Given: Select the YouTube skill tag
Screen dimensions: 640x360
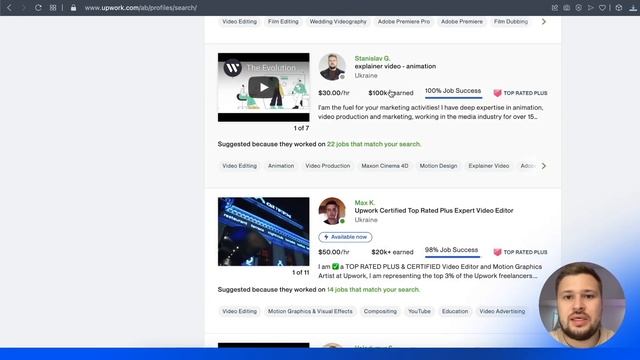Looking at the screenshot, I should pyautogui.click(x=419, y=311).
